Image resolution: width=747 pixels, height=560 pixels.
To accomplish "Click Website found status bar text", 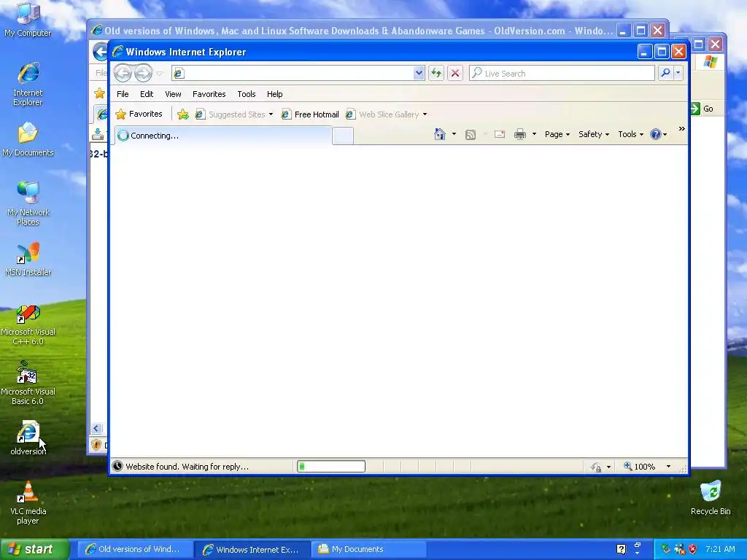I will (x=187, y=467).
